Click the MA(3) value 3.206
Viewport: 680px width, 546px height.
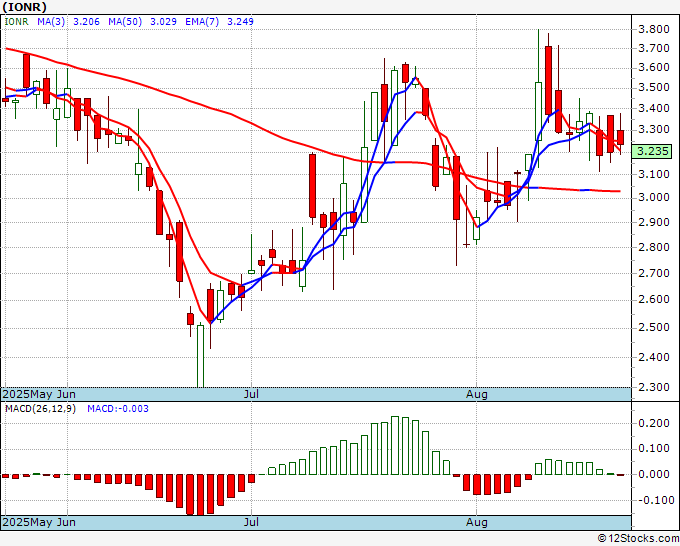pyautogui.click(x=86, y=22)
